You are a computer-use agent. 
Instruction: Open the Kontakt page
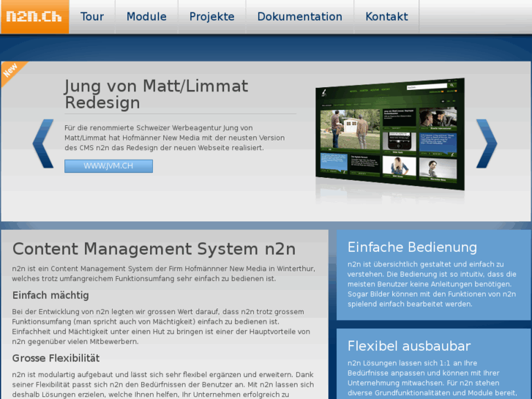[x=386, y=17]
